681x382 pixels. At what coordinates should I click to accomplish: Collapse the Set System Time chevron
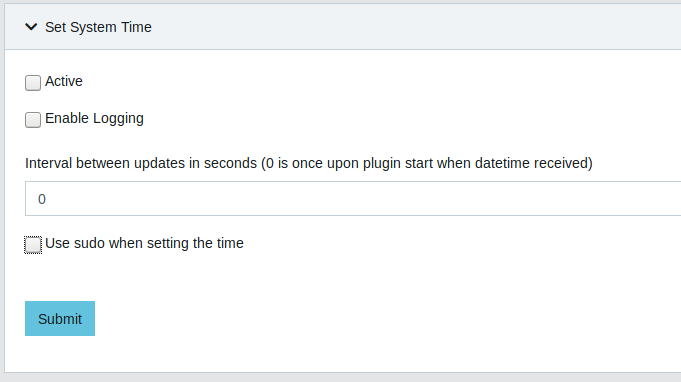pyautogui.click(x=31, y=27)
